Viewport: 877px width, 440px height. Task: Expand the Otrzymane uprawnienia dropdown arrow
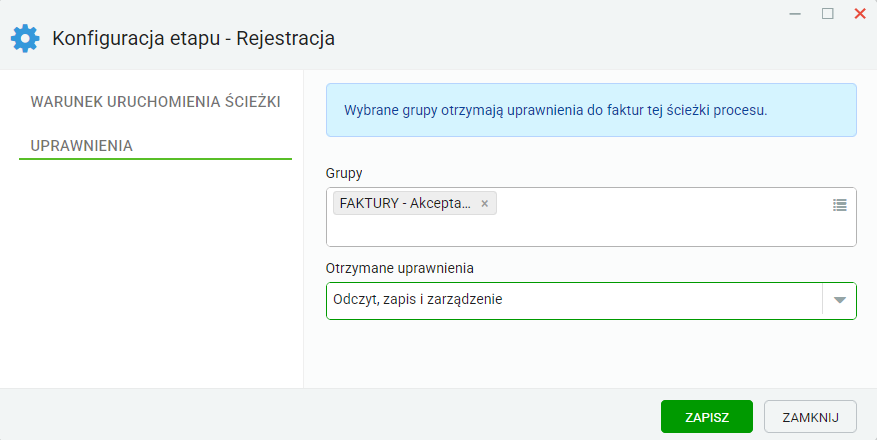839,300
